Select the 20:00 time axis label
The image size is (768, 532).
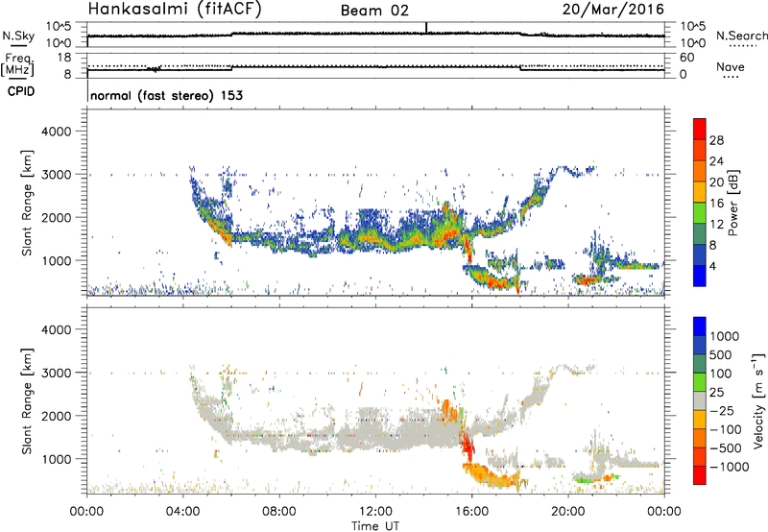(567, 512)
